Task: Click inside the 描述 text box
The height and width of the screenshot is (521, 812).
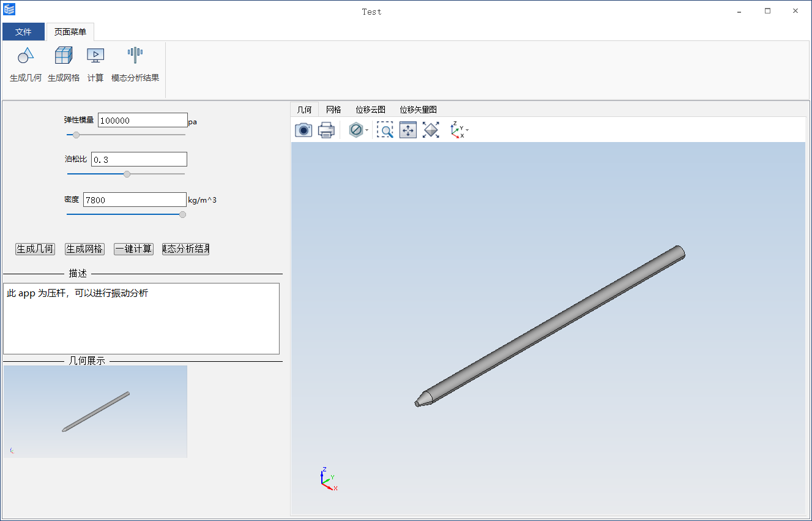Action: pyautogui.click(x=141, y=318)
